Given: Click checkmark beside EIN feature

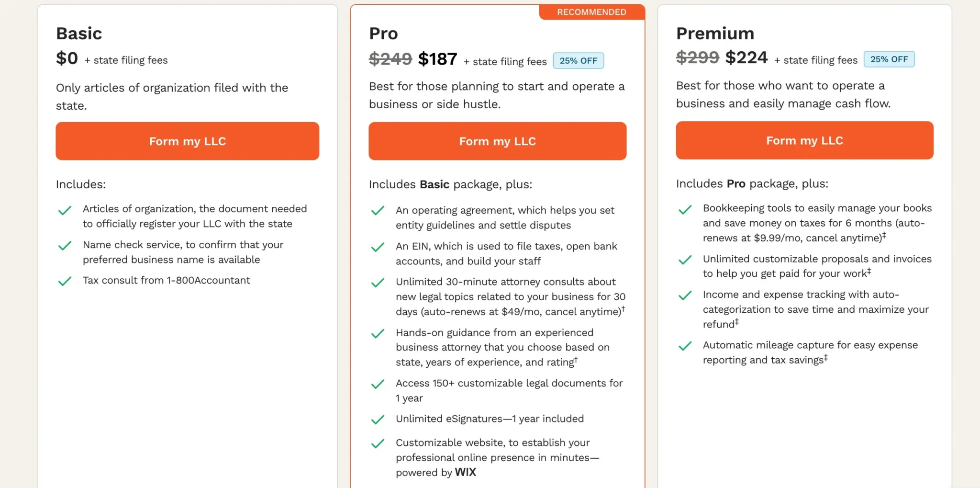Looking at the screenshot, I should coord(378,247).
